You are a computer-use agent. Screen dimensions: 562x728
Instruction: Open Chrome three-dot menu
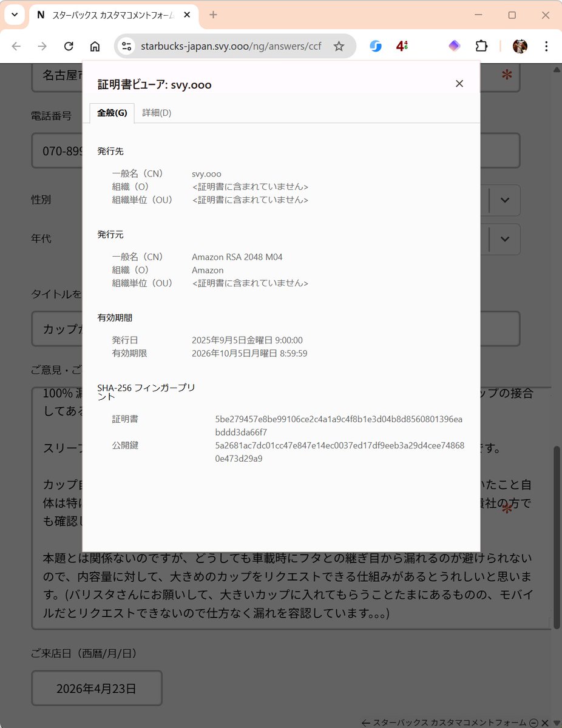[546, 46]
